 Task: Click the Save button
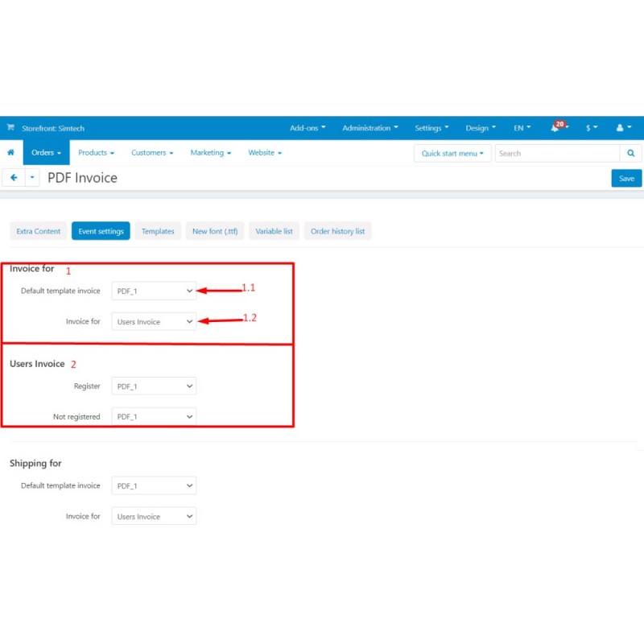click(626, 179)
